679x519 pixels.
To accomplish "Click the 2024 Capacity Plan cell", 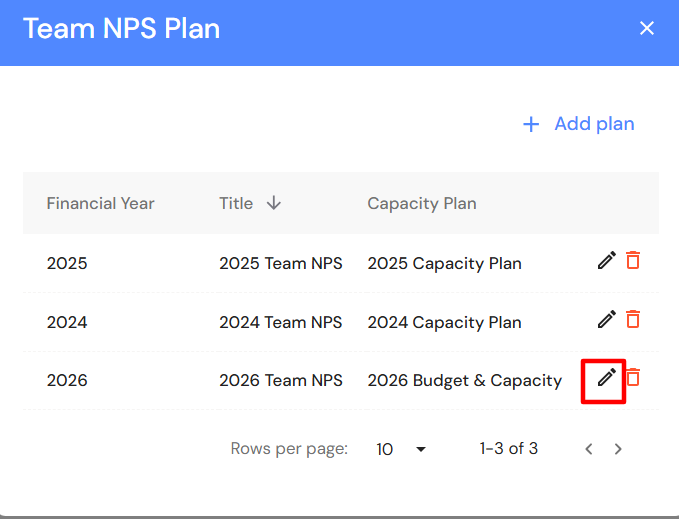I will [x=444, y=322].
